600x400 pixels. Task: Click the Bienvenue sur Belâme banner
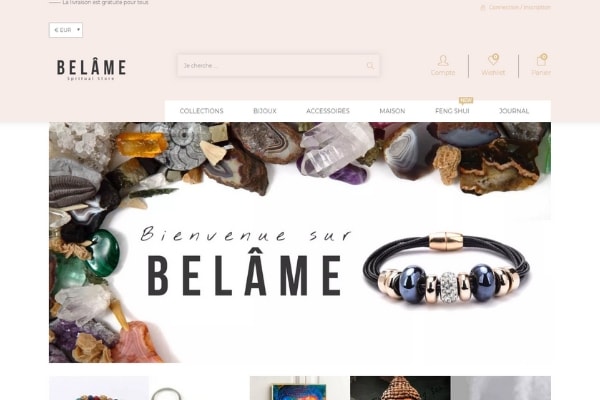[300, 242]
